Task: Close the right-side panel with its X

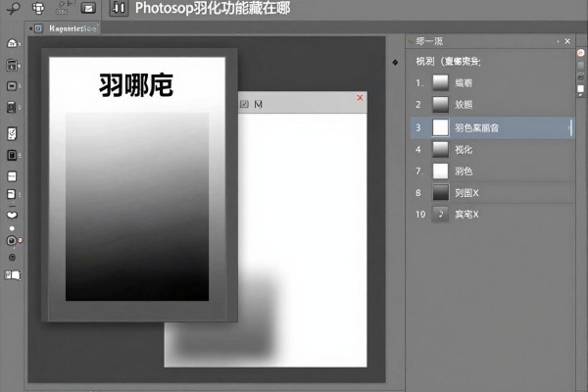Action: 567,41
